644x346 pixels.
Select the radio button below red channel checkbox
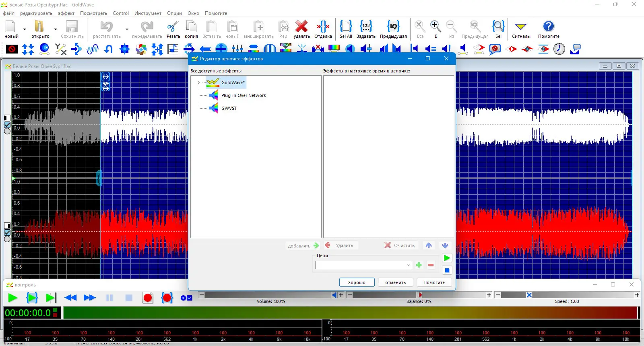point(7,239)
